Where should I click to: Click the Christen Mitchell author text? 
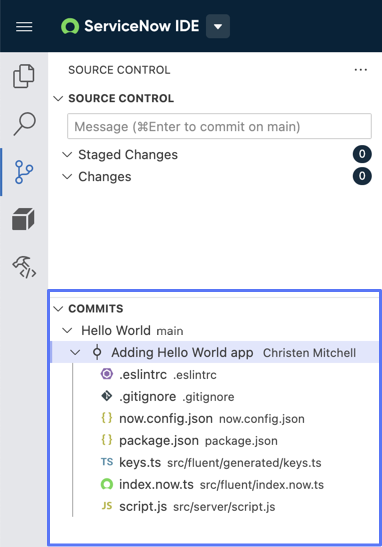[309, 353]
